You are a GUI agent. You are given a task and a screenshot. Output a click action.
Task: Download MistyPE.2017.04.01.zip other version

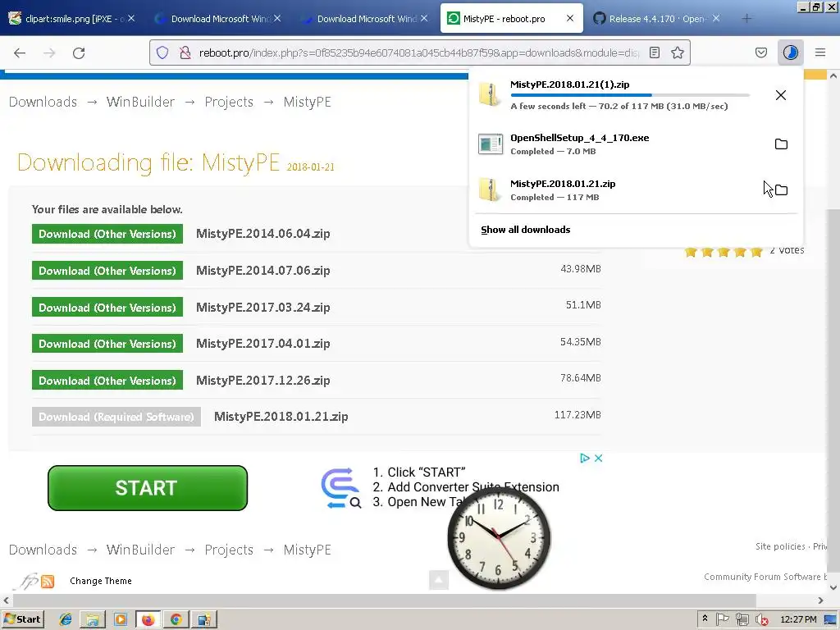coord(107,344)
